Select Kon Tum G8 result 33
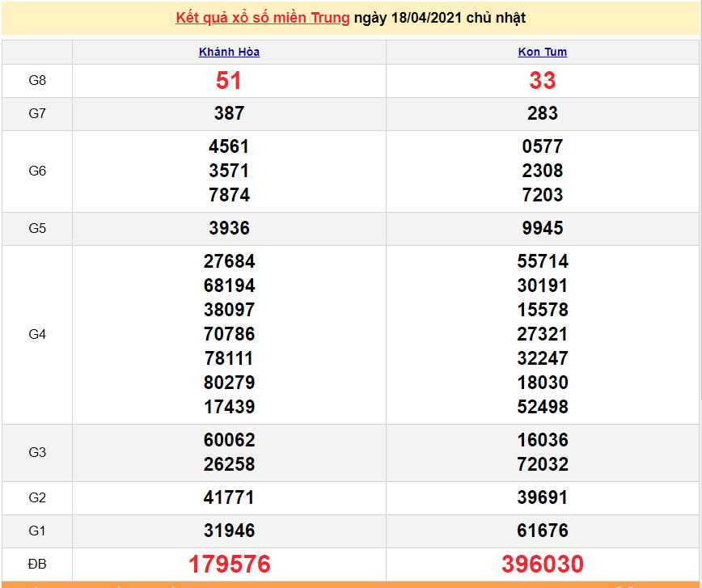Image resolution: width=702 pixels, height=588 pixels. [542, 81]
